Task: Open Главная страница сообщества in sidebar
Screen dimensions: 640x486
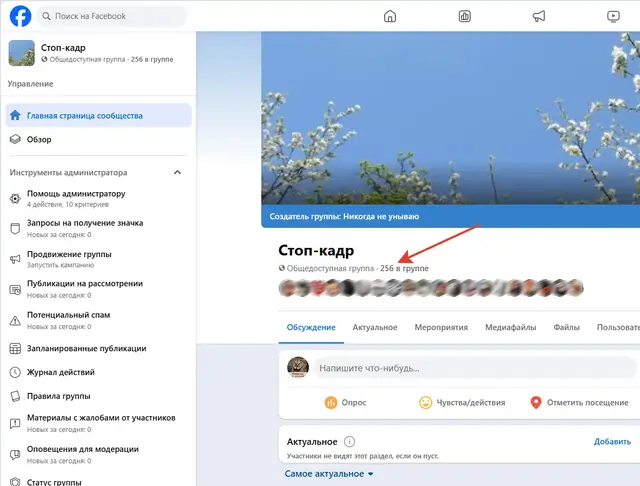Action: [98, 115]
